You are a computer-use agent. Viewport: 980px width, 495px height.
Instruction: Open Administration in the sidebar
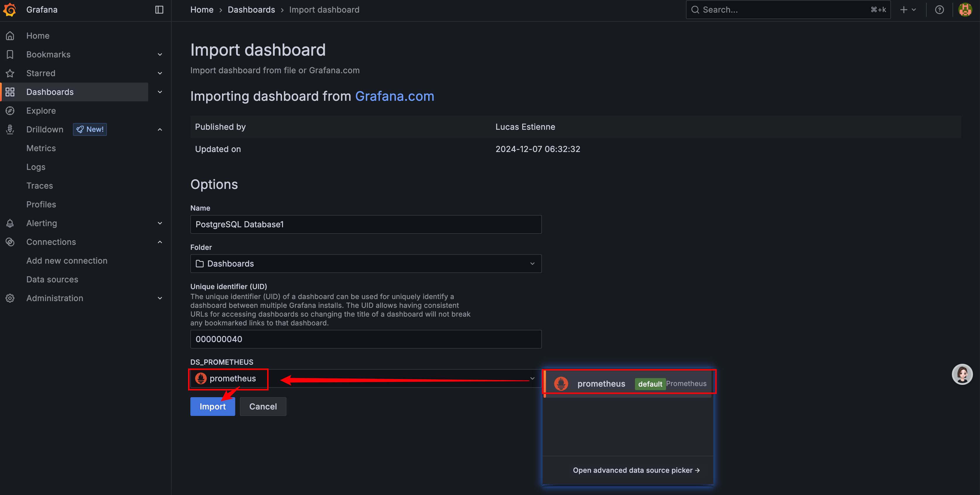click(55, 298)
